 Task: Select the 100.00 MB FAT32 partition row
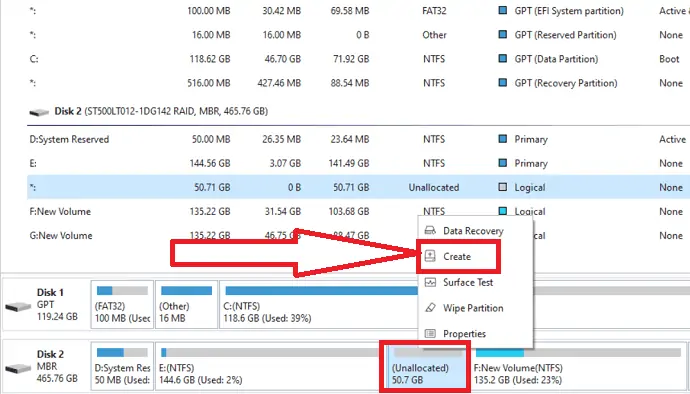[x=358, y=11]
